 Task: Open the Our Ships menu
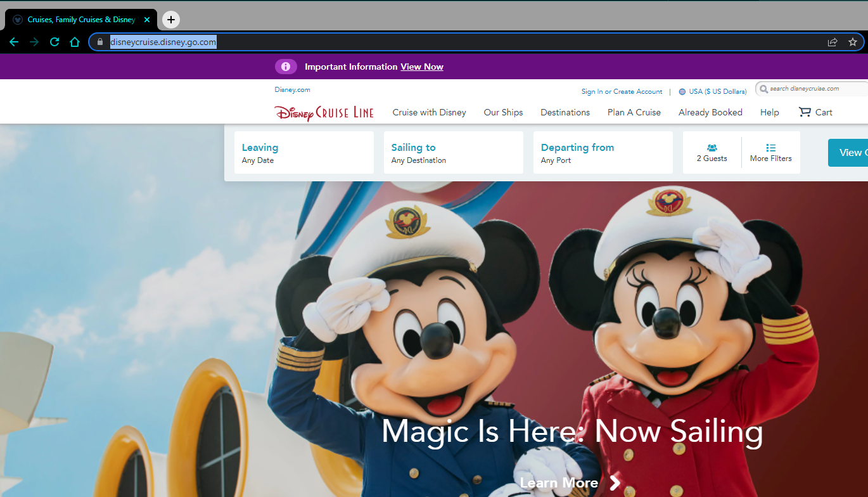503,112
